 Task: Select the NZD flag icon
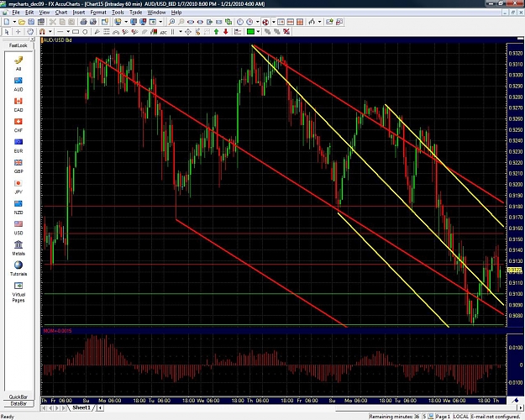pyautogui.click(x=18, y=203)
